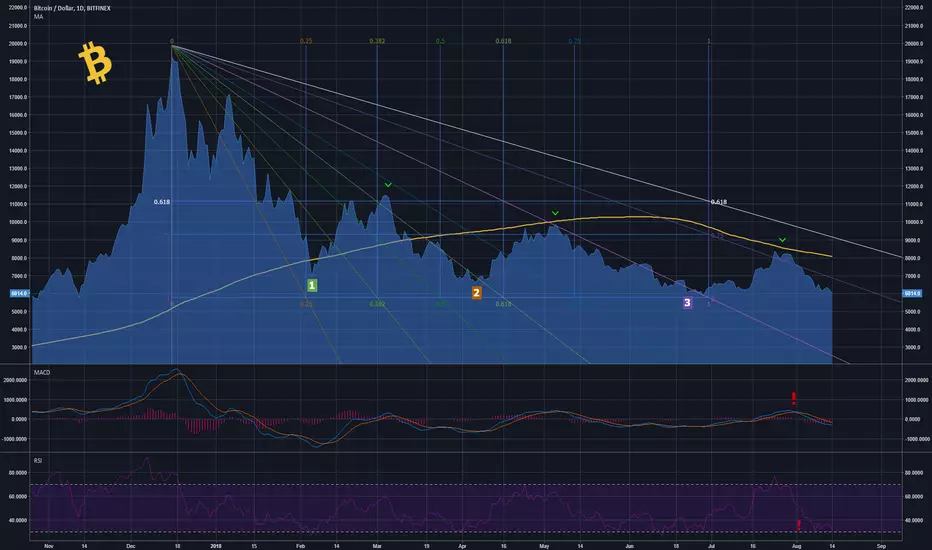Open the MA indicator label under the title

(38, 17)
